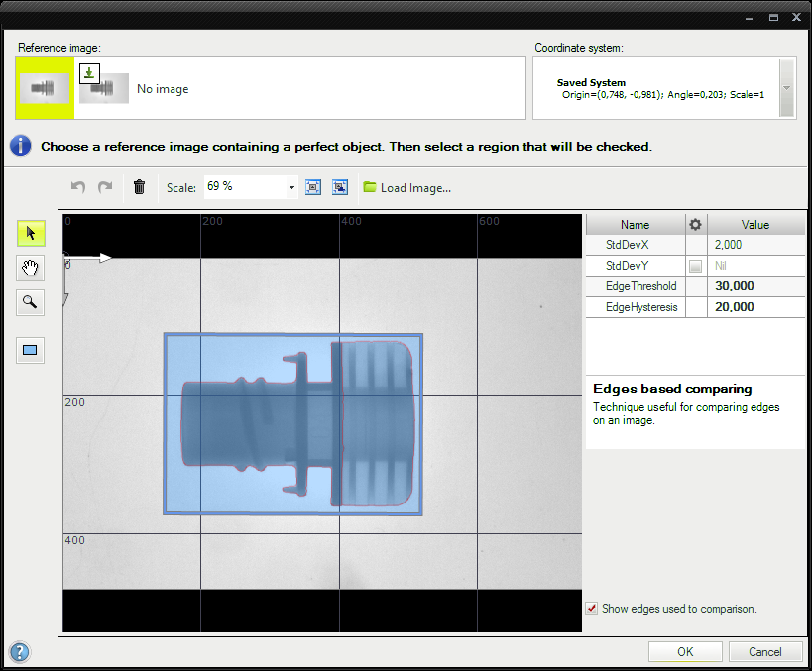Click the gear column header icon
Viewport: 812px width, 671px height.
tap(695, 225)
